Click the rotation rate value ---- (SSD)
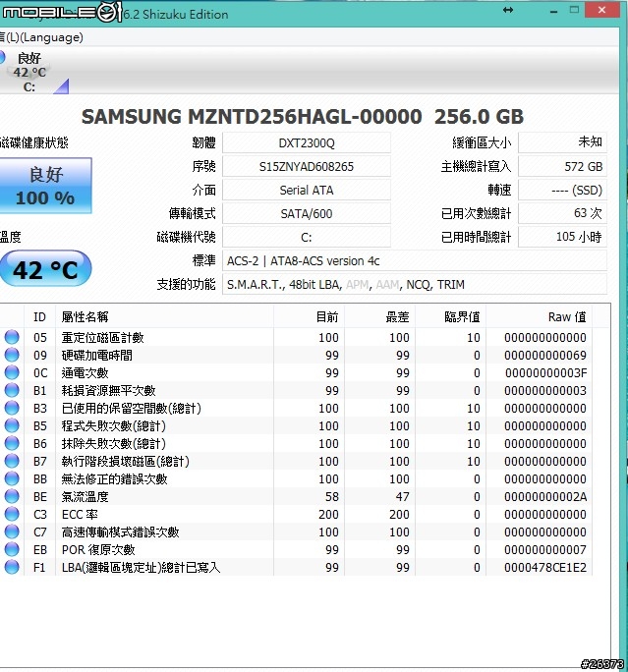 pyautogui.click(x=562, y=190)
